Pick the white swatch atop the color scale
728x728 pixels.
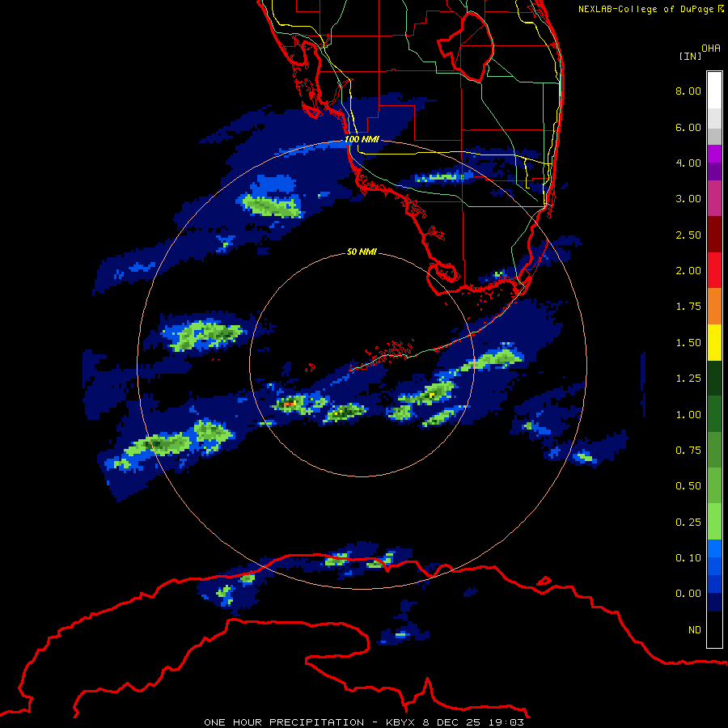click(714, 91)
